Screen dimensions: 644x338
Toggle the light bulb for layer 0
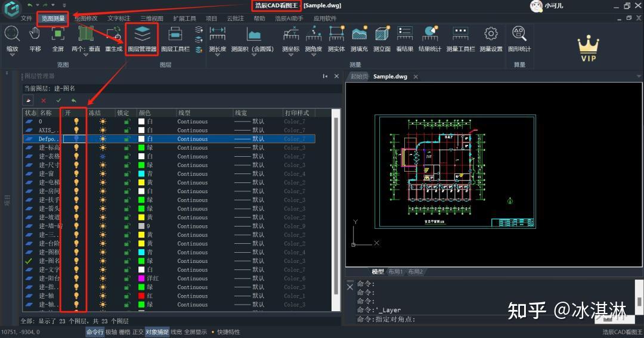click(x=76, y=122)
